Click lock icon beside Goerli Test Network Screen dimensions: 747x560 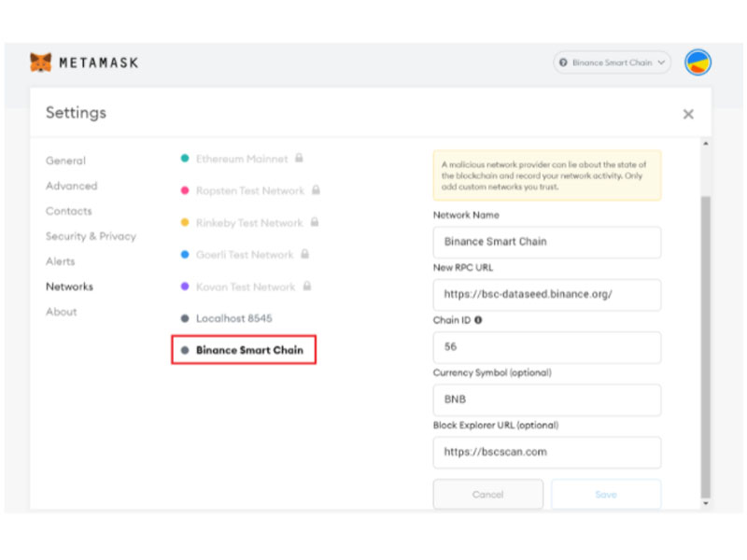pyautogui.click(x=305, y=254)
